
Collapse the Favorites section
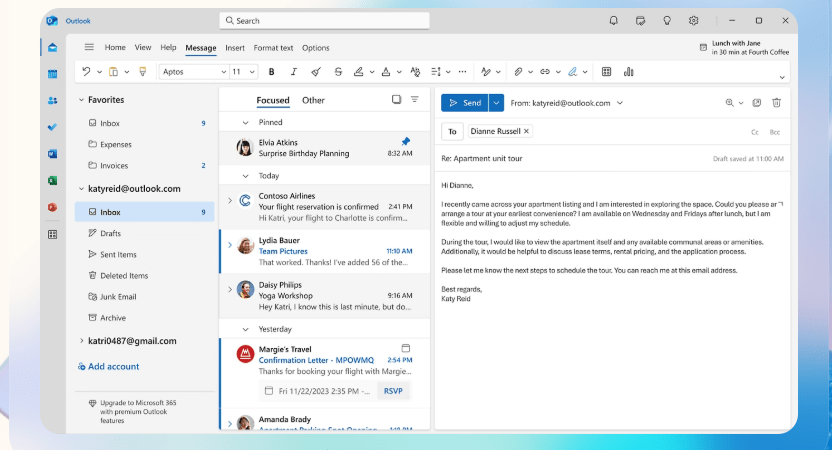81,100
